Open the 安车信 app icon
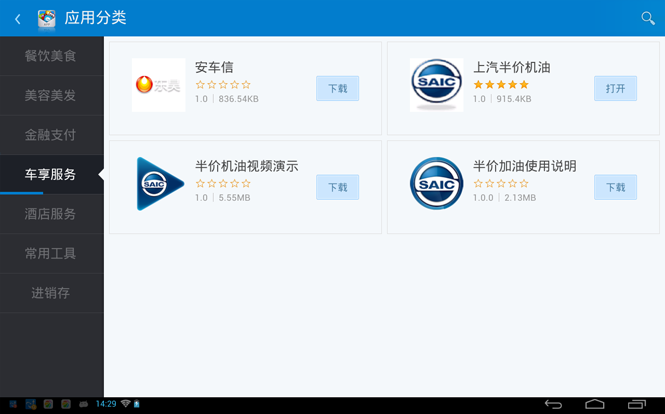Image resolution: width=665 pixels, height=414 pixels. point(159,85)
